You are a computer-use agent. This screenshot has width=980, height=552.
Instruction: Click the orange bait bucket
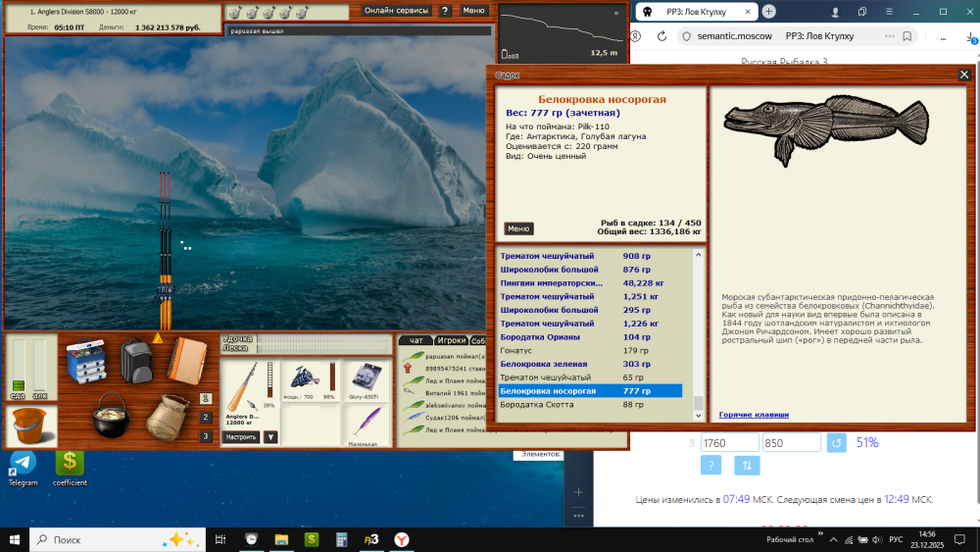click(x=29, y=426)
